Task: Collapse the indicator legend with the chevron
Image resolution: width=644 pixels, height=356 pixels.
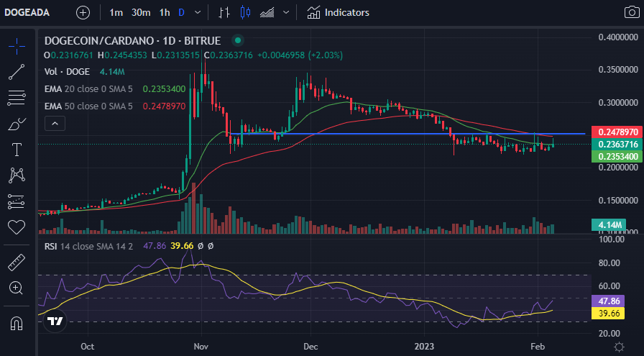Action: point(55,123)
